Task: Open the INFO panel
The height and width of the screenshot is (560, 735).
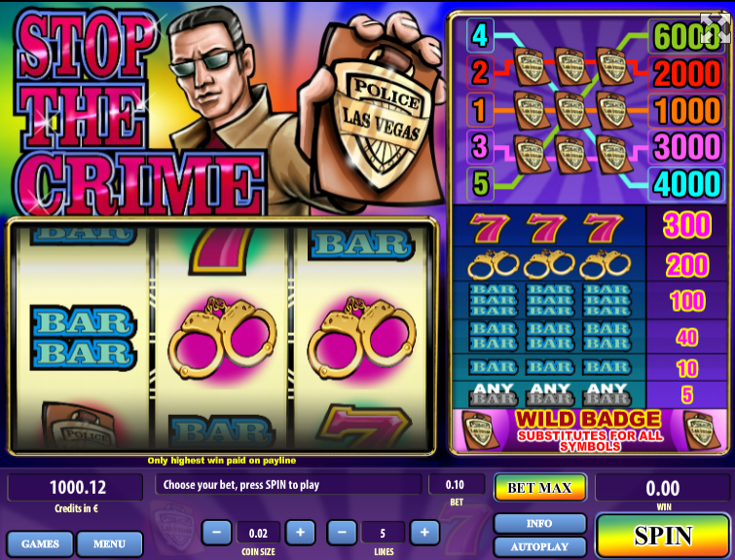Action: coord(539,523)
